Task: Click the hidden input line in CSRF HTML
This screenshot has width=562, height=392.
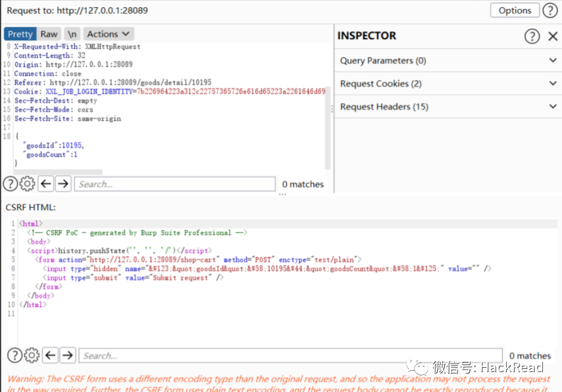Action: coord(267,269)
